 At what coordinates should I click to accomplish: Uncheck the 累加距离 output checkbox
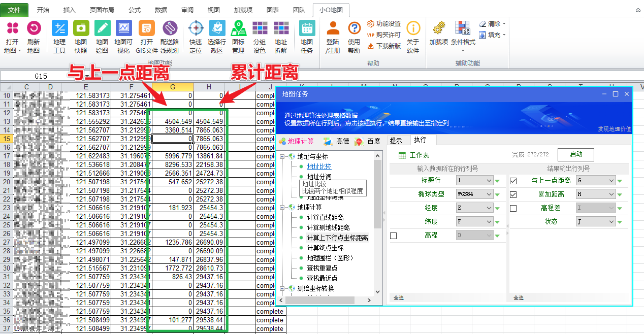coord(513,194)
